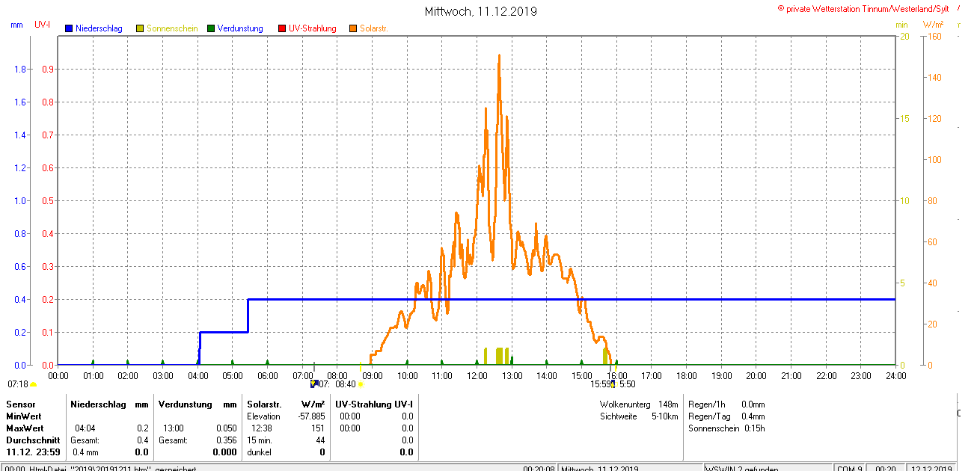Image resolution: width=980 pixels, height=471 pixels.
Task: Click the yellow min axis unit label
Action: [901, 25]
